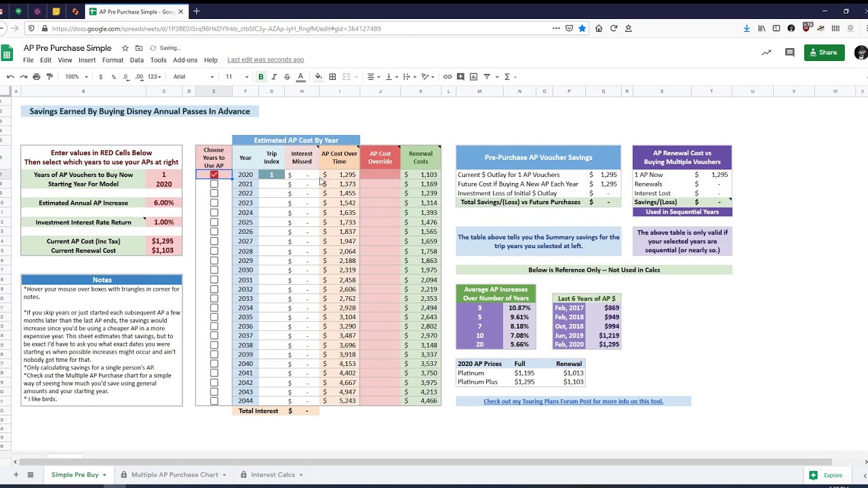Screen dimensions: 868x488
Task: Go to Google Sheets home
Action: [x=7, y=54]
